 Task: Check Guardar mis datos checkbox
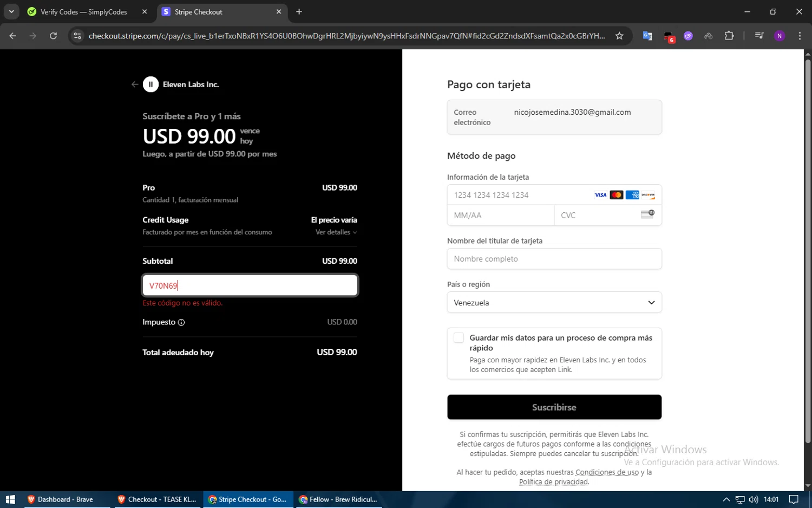point(459,338)
